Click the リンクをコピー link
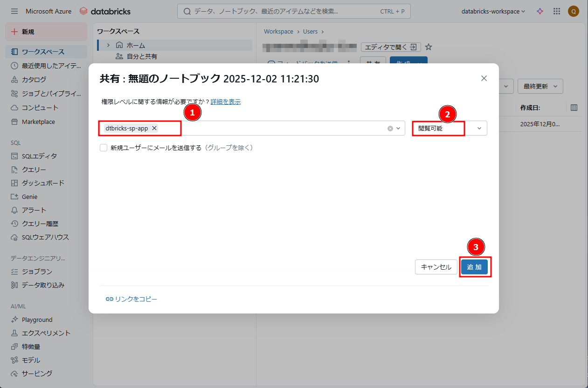The height and width of the screenshot is (388, 588). click(131, 299)
